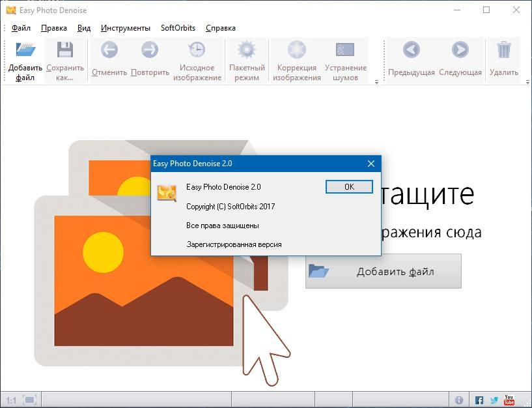Open the Справка menu
The width and height of the screenshot is (532, 408).
pyautogui.click(x=221, y=28)
